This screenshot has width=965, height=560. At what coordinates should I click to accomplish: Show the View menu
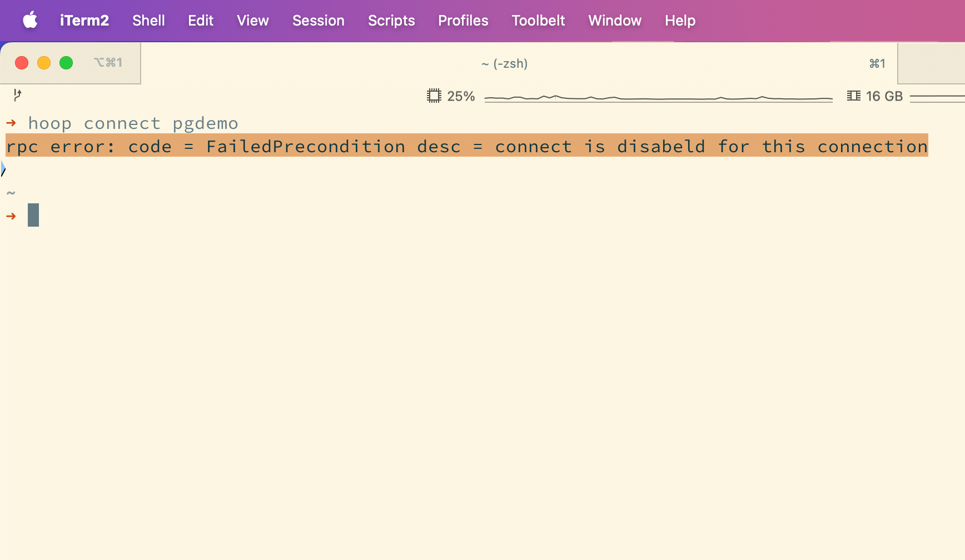click(x=252, y=21)
